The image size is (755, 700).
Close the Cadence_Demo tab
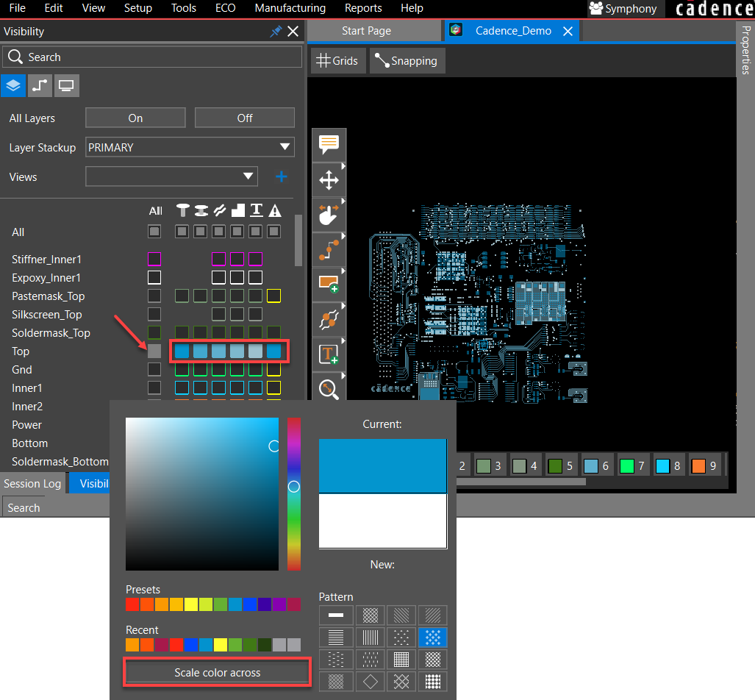[568, 32]
